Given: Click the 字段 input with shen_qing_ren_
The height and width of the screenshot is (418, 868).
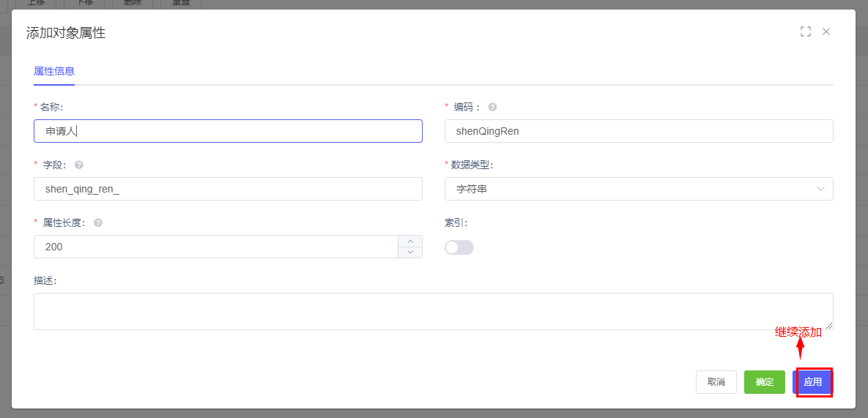Looking at the screenshot, I should pos(228,189).
